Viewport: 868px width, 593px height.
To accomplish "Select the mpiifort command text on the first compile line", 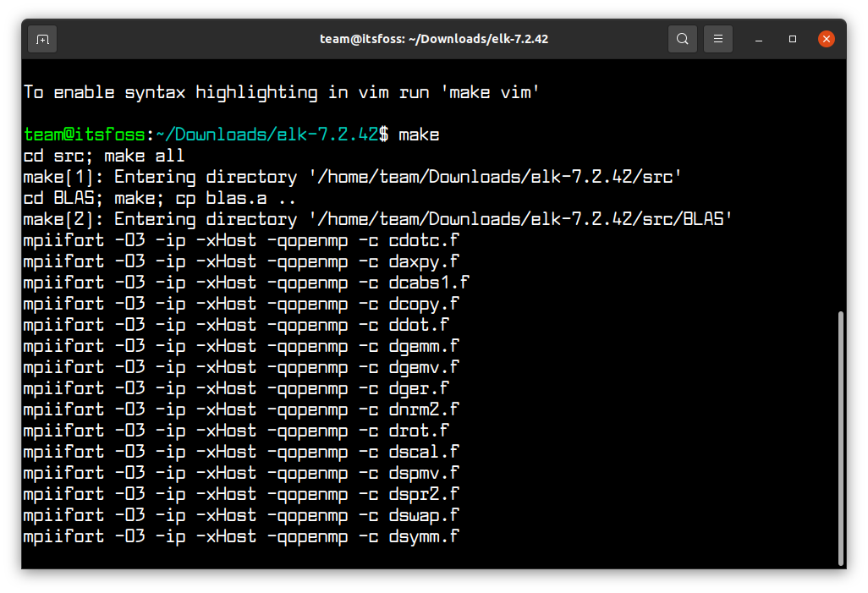I will (63, 240).
